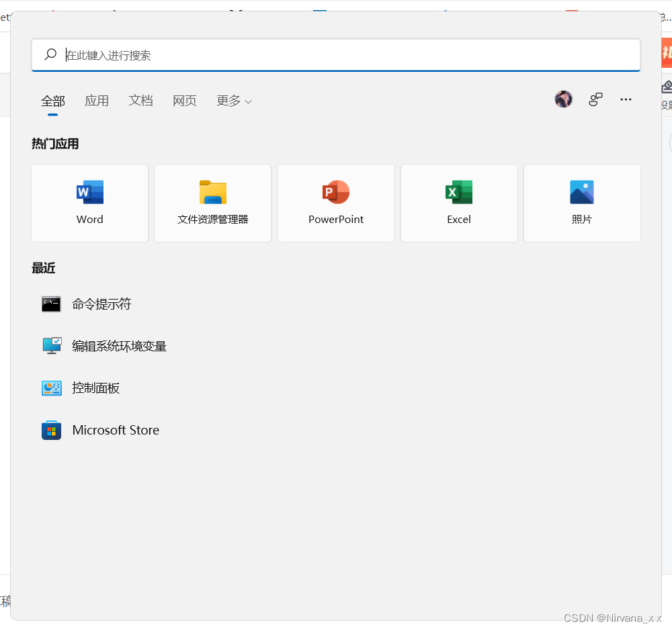Launch the Excel app tile
672x630 pixels.
point(459,203)
